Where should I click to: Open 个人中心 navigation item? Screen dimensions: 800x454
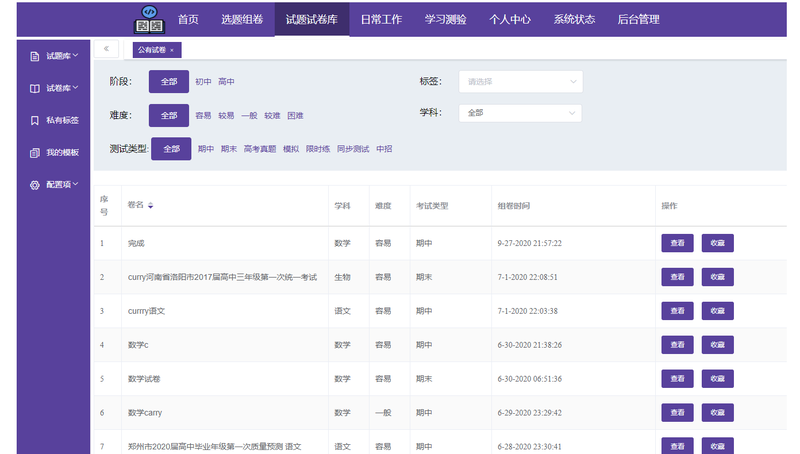(x=510, y=19)
